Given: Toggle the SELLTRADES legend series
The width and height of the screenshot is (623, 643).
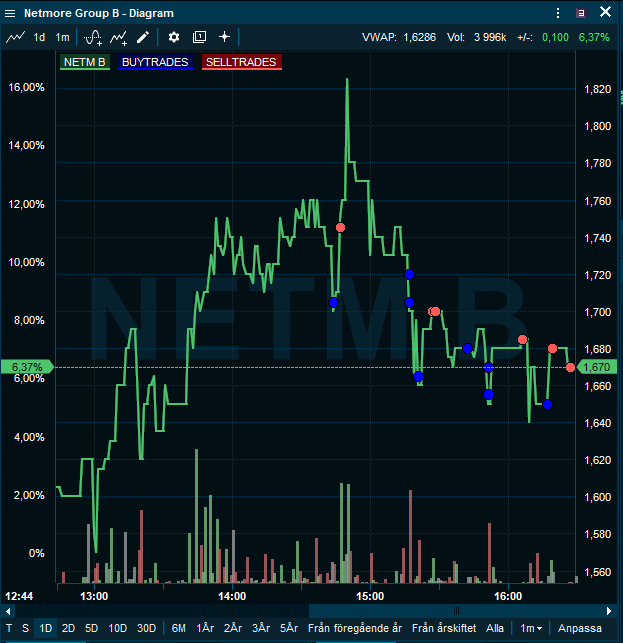Looking at the screenshot, I should 241,62.
